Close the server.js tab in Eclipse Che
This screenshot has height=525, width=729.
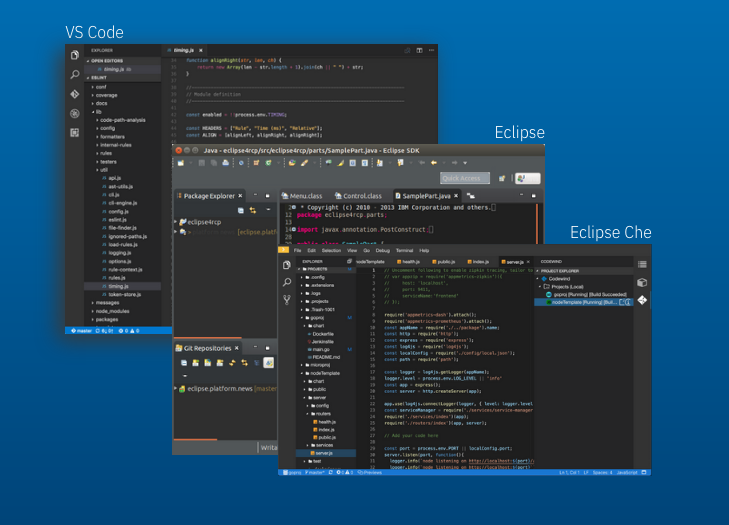point(528,262)
